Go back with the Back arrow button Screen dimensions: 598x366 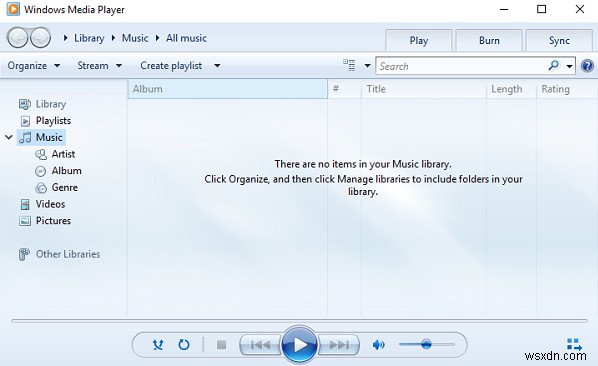[18, 37]
